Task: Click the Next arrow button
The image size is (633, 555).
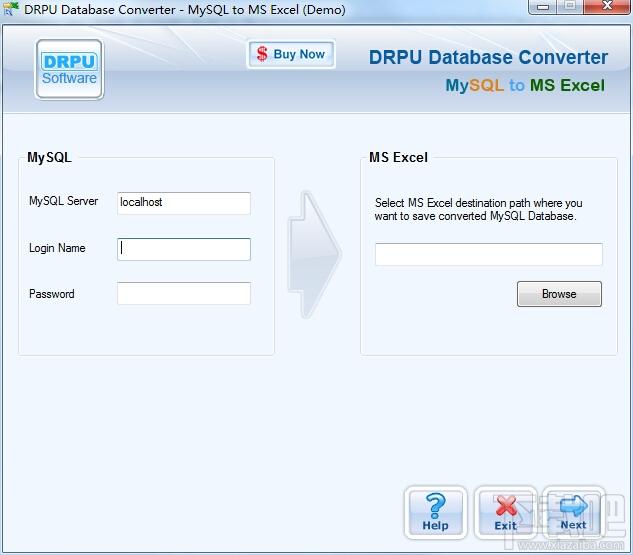Action: [573, 513]
